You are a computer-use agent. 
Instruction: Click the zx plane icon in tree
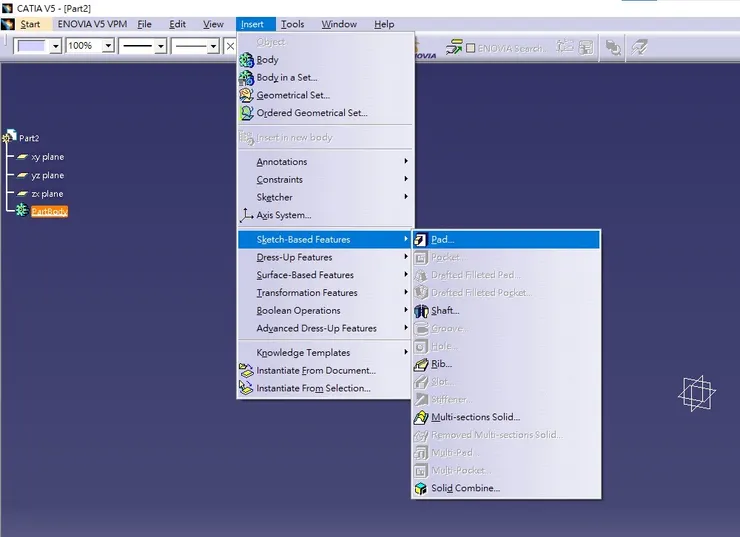pos(22,193)
